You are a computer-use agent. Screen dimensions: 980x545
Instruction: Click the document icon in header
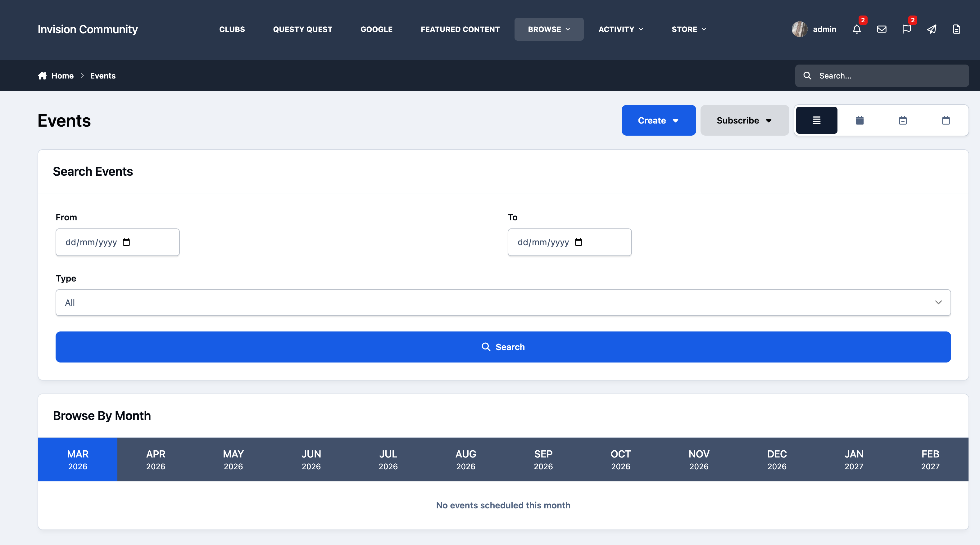click(956, 29)
